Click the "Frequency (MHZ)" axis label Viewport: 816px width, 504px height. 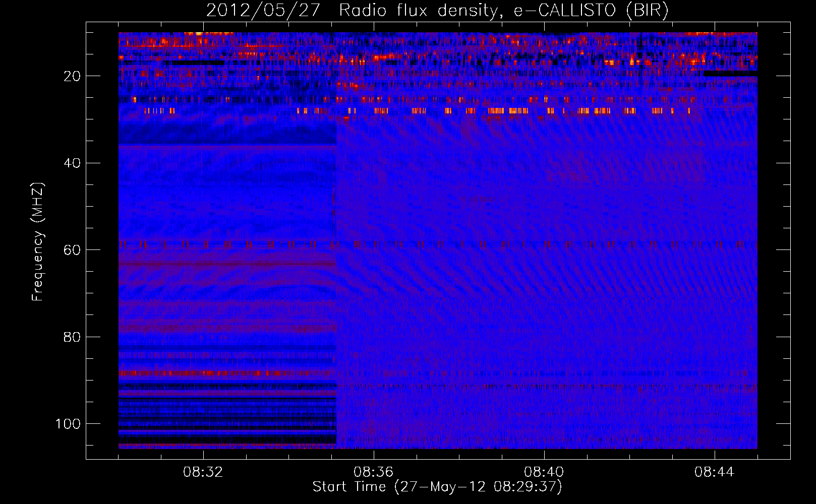(x=38, y=241)
